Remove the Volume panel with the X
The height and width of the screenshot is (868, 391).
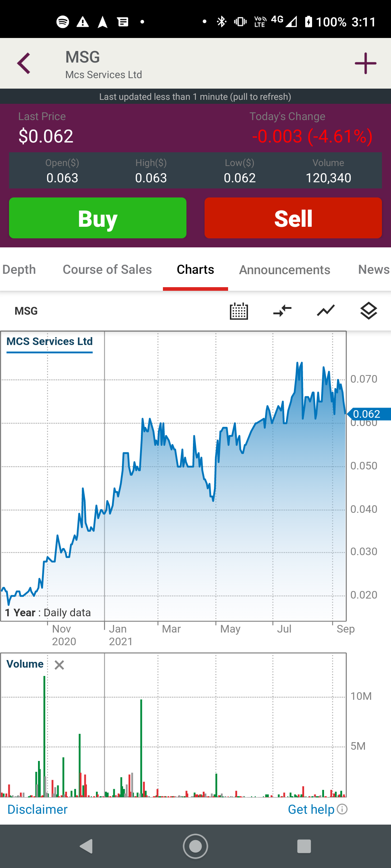click(x=59, y=665)
